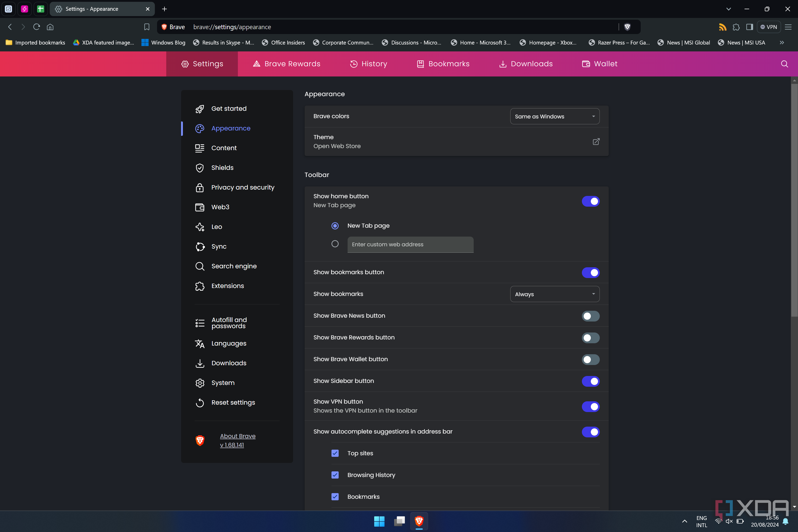Click the VPN button in toolbar
This screenshot has width=798, height=532.
point(769,27)
